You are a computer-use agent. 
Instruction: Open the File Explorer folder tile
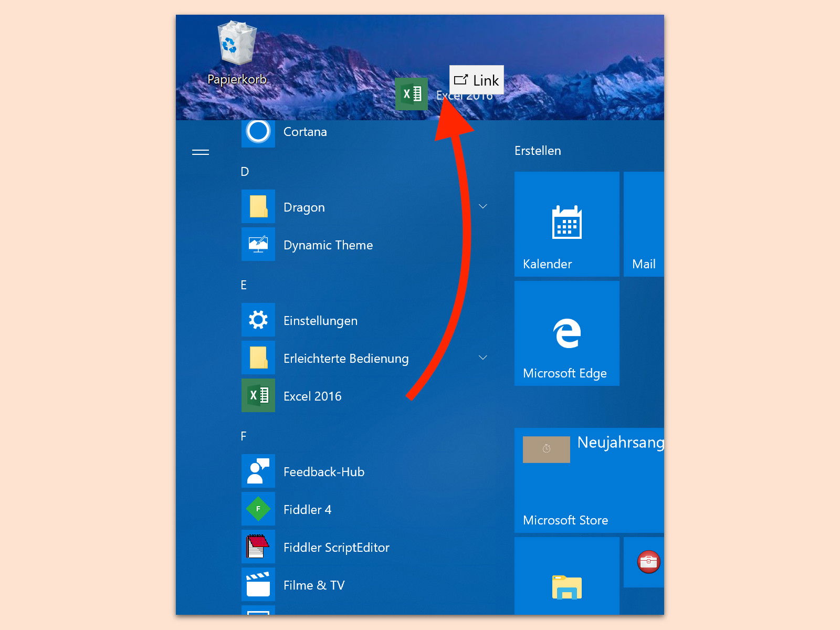click(567, 576)
